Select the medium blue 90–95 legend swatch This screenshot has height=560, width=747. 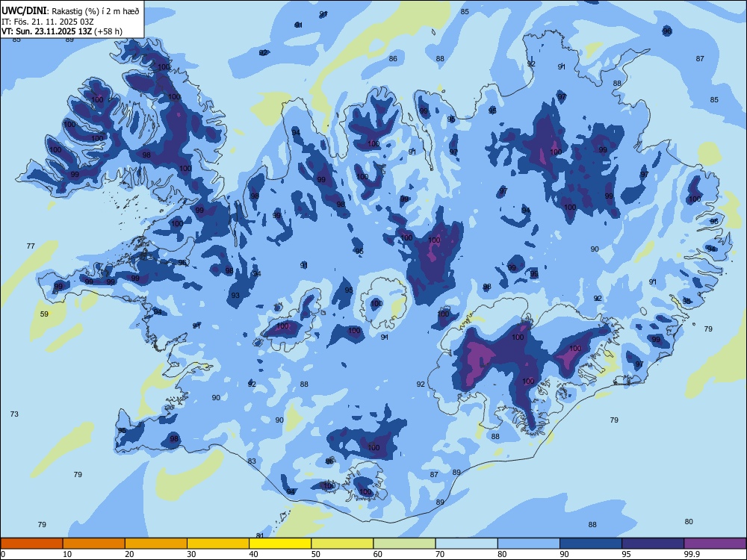click(x=591, y=544)
